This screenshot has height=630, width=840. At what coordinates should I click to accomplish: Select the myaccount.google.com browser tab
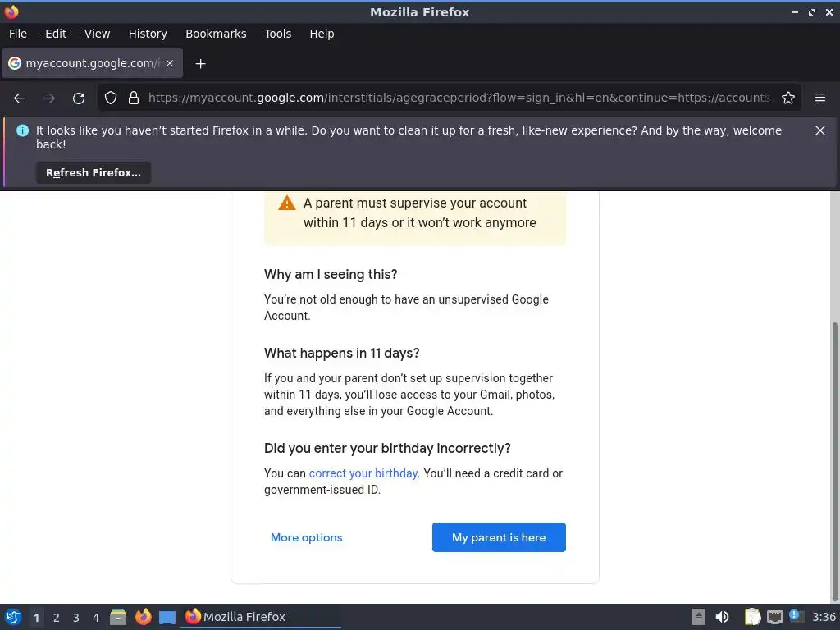[92, 63]
